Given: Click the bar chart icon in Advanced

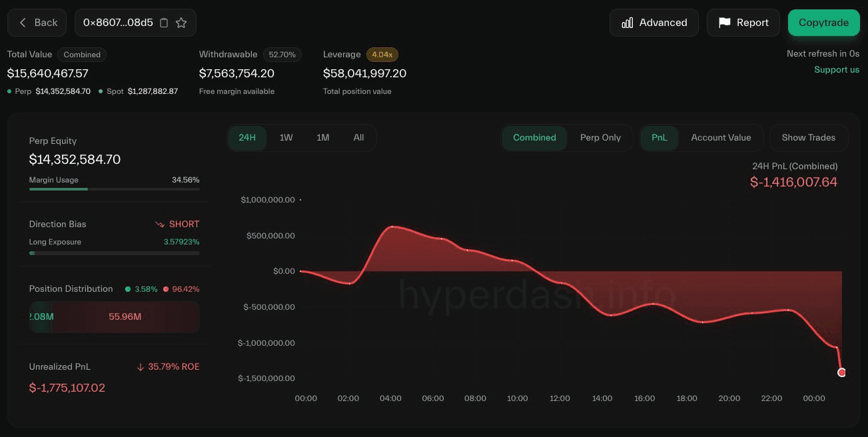Looking at the screenshot, I should [x=627, y=23].
